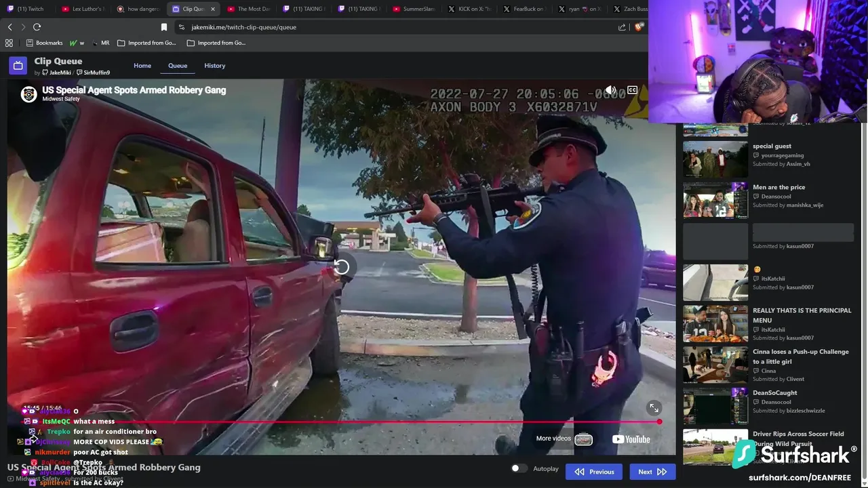Switch to the Zach Buss tab
This screenshot has height=488, width=868.
(631, 9)
